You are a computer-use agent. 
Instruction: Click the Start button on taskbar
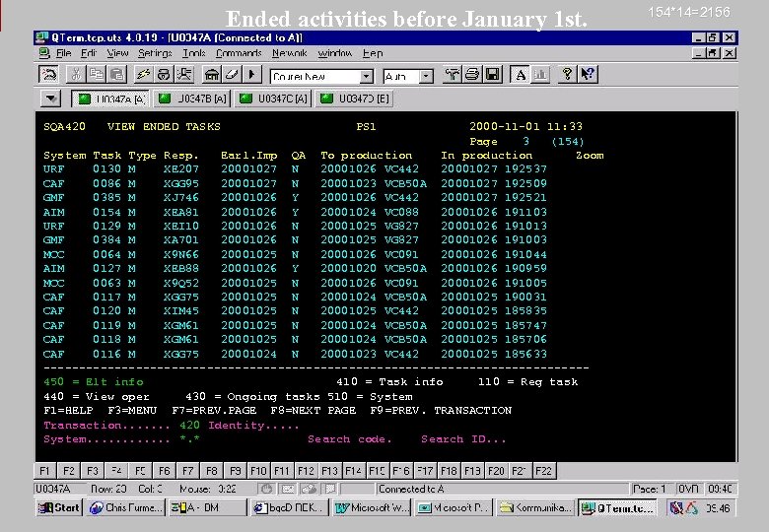point(59,508)
